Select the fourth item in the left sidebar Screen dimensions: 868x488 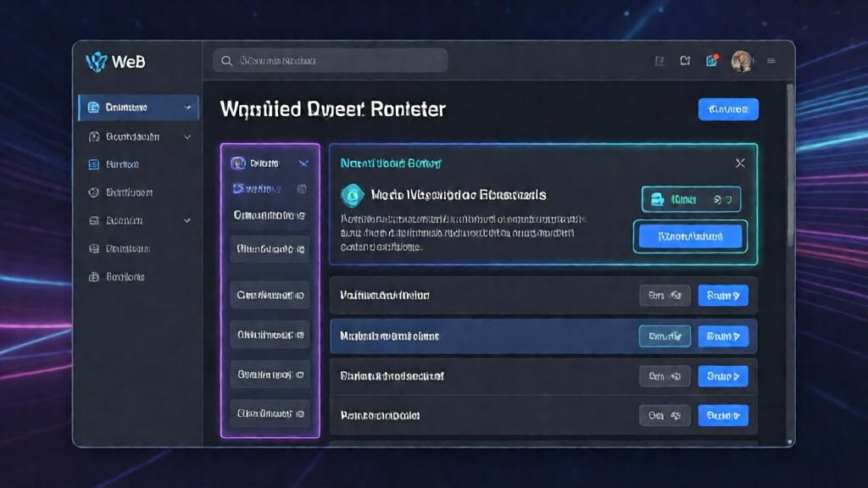tap(129, 192)
